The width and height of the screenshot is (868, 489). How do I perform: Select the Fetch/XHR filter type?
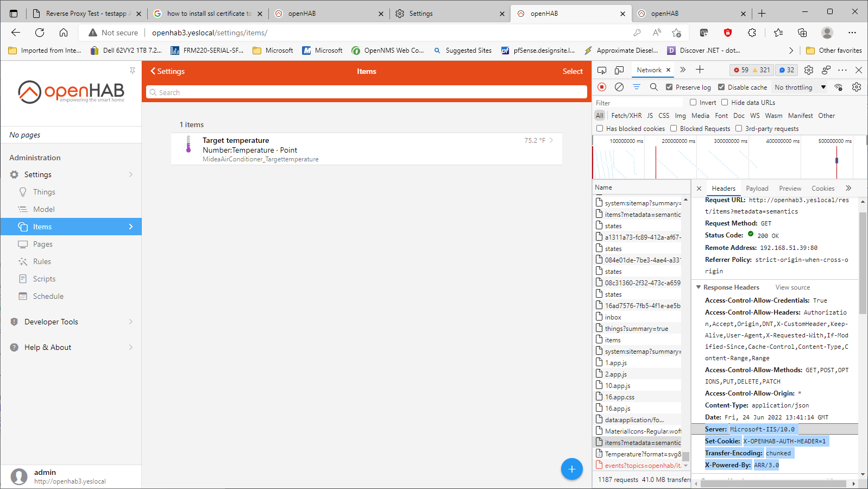[x=626, y=116]
